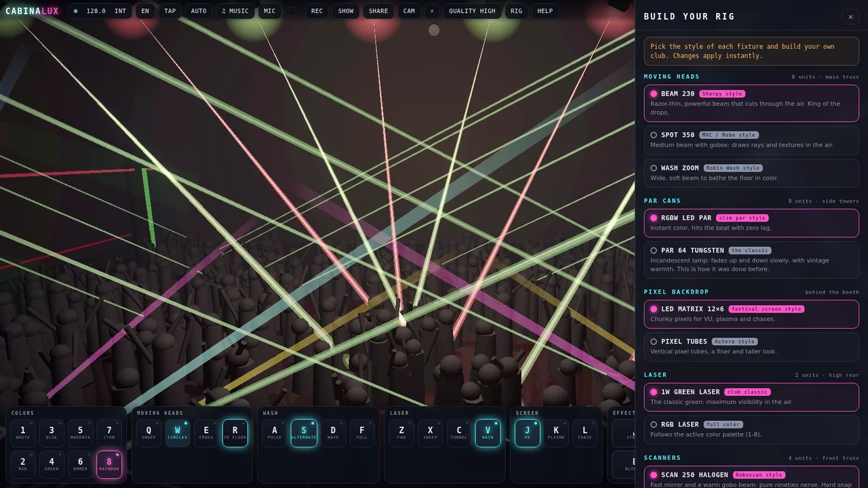
Task: Change the QUALITY HIGH setting
Action: (x=472, y=11)
